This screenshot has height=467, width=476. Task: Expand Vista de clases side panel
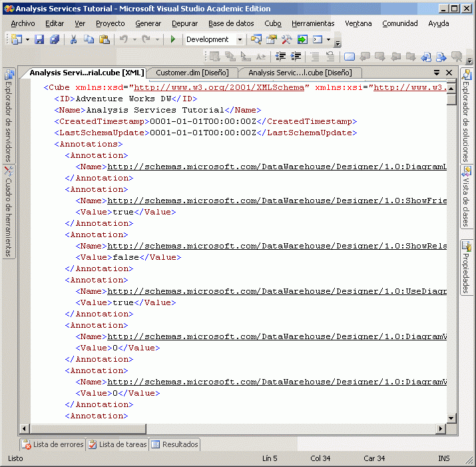(x=466, y=197)
